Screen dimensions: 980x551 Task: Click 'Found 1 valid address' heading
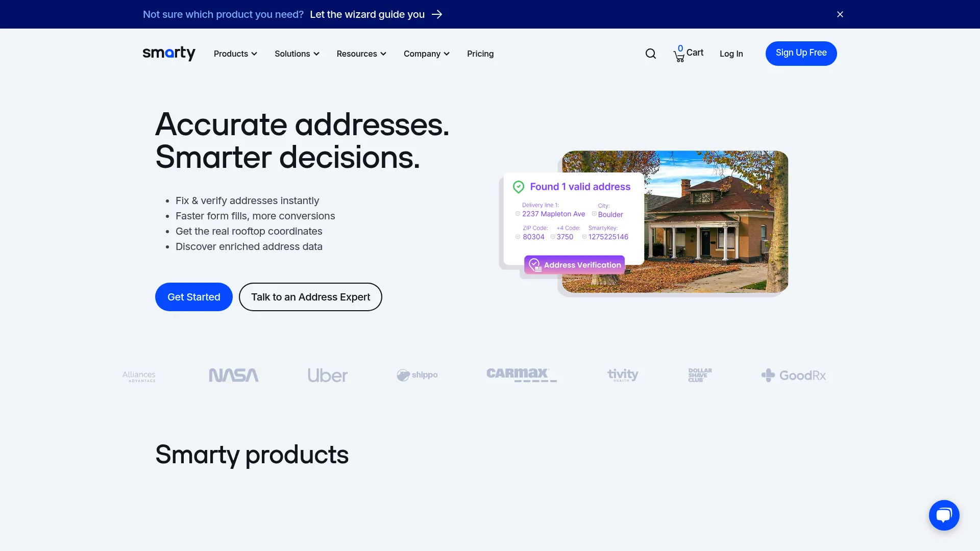[x=580, y=187]
